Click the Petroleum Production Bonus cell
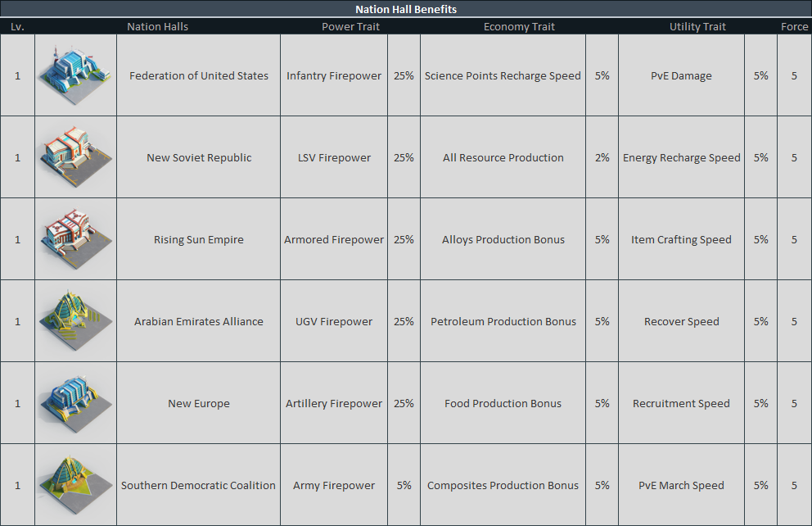 (503, 321)
